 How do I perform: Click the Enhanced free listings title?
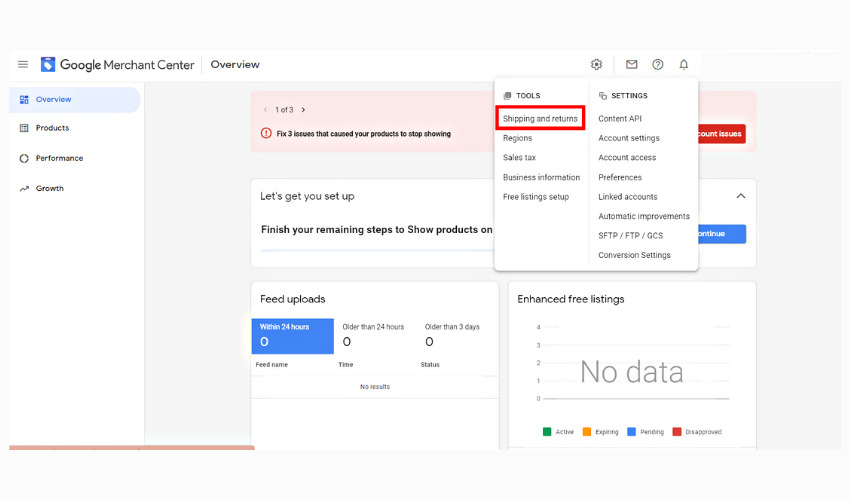click(x=571, y=299)
